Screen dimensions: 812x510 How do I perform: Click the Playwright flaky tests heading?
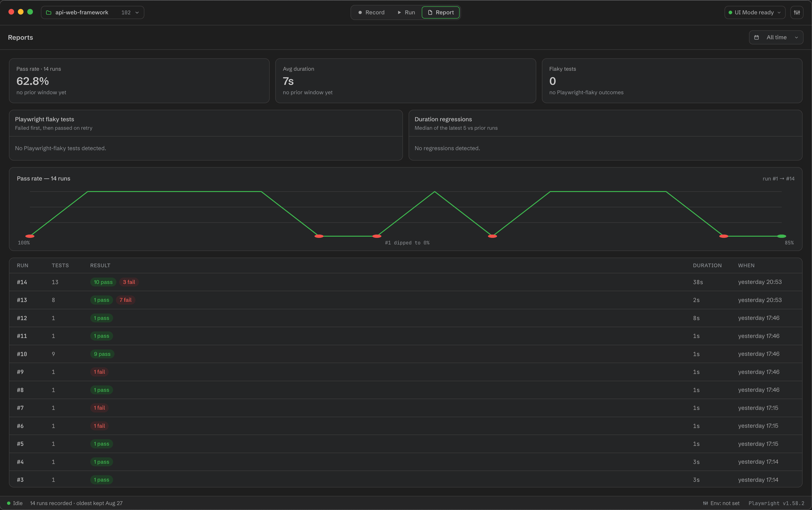[44, 119]
